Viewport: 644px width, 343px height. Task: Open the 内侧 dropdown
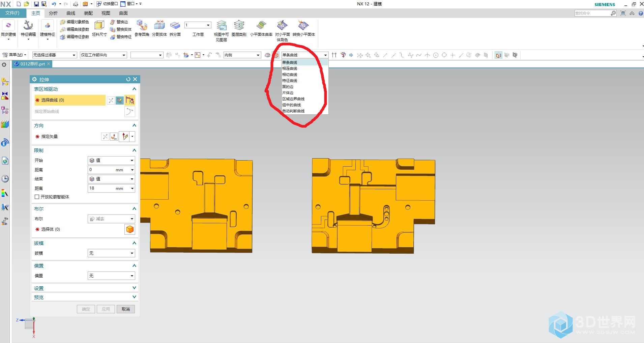coord(242,55)
